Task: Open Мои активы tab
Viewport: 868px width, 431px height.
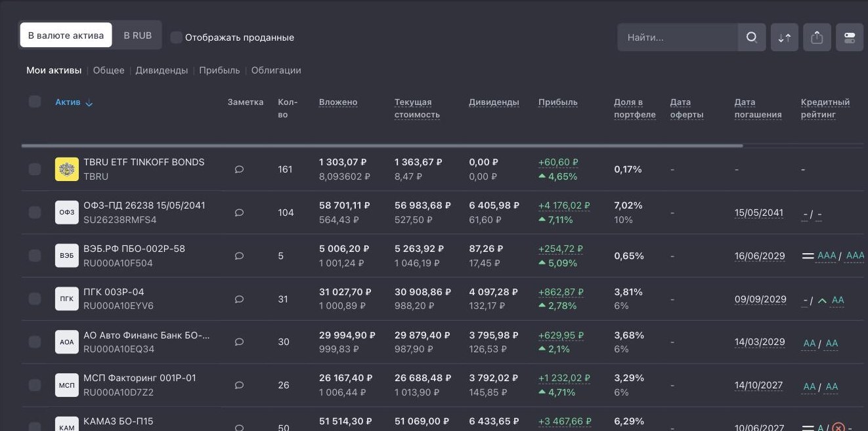Action: pyautogui.click(x=54, y=70)
